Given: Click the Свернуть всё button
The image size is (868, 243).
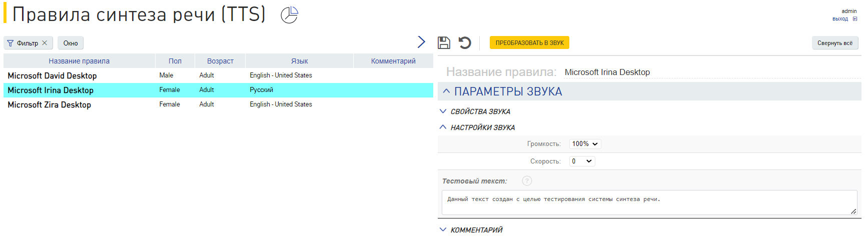Looking at the screenshot, I should (835, 43).
